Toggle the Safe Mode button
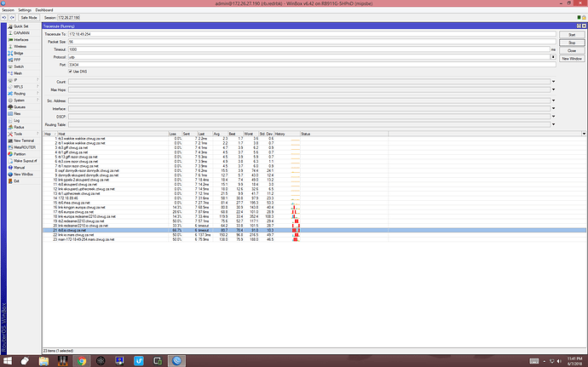Viewport: 588px width, 367px height. tap(28, 16)
